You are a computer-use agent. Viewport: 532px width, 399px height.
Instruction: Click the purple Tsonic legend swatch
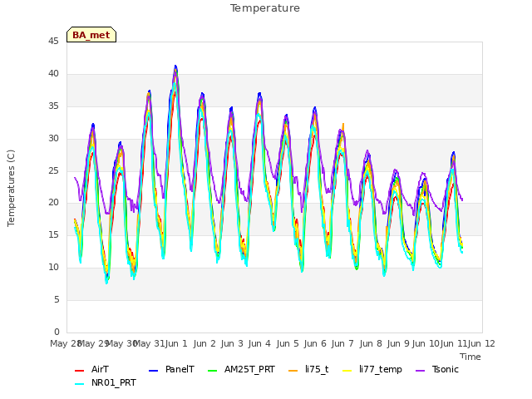420,371
